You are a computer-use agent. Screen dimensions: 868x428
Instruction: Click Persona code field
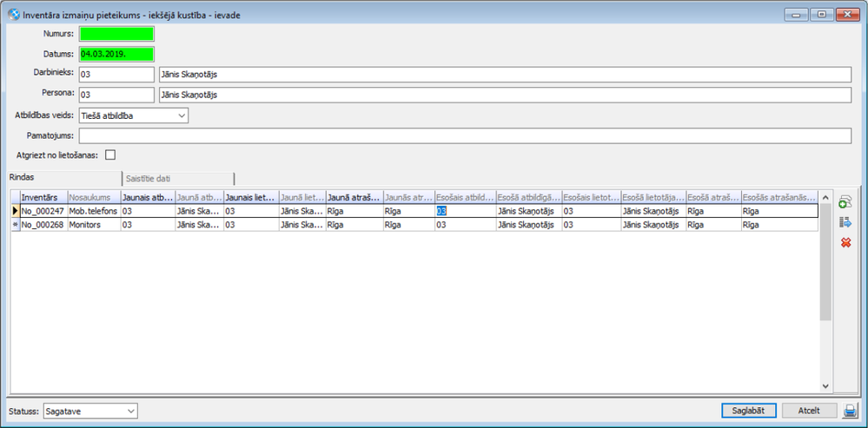click(116, 95)
